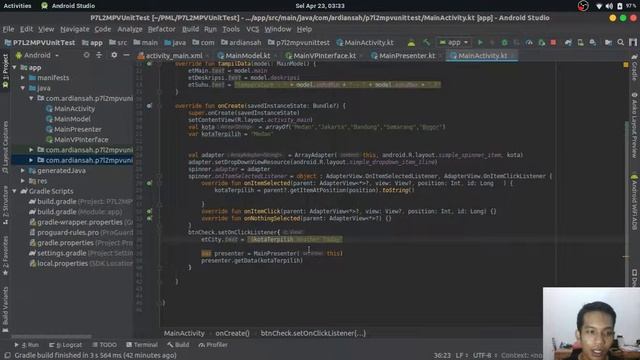Select settings.gradle in Gradle Scripts
640x360 pixels.
click(x=61, y=253)
